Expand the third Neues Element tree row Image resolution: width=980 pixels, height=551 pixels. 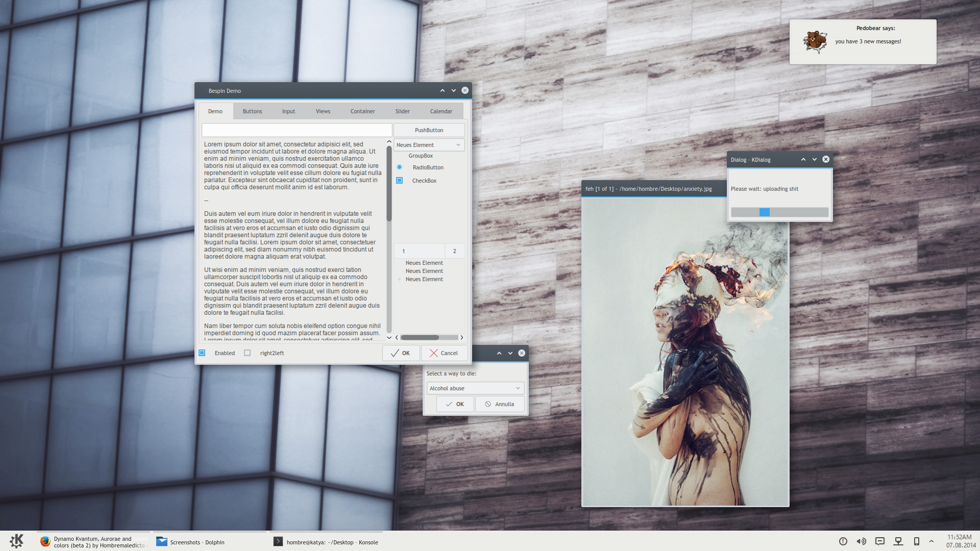click(x=399, y=279)
